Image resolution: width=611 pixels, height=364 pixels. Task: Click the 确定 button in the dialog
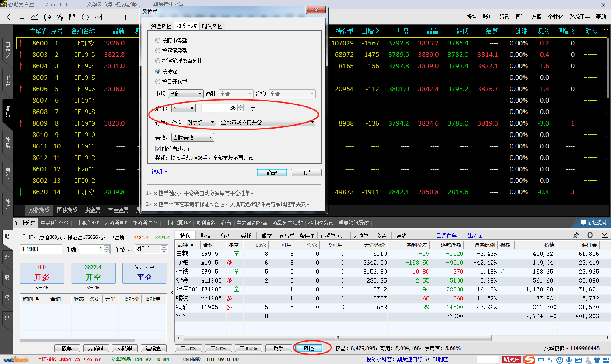(x=272, y=173)
